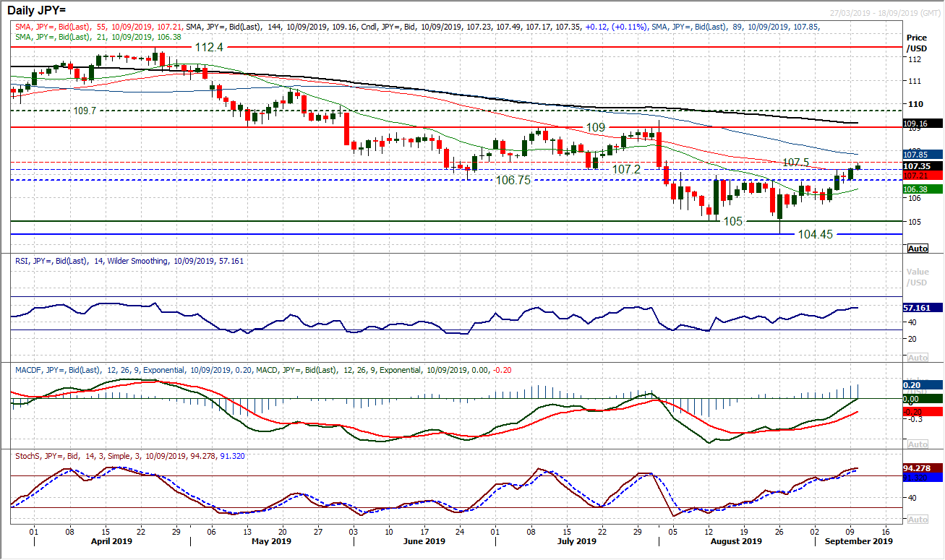This screenshot has width=945, height=560.
Task: Click the Auto button in Stochastic panel
Action: coord(917,520)
